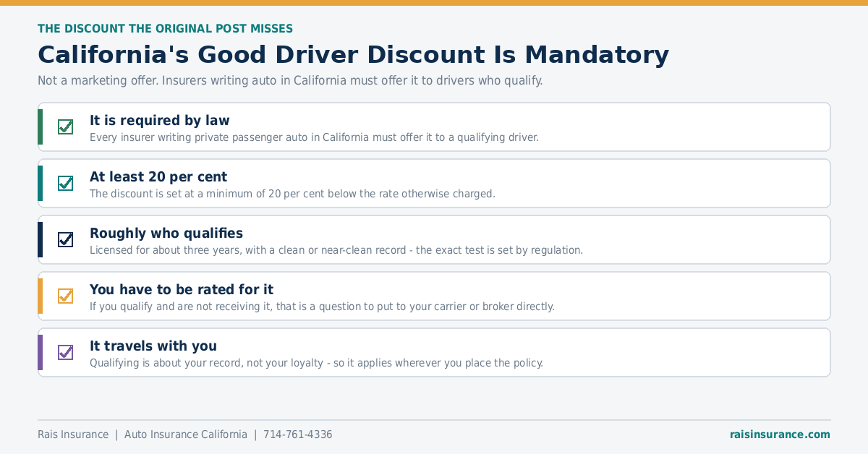The height and width of the screenshot is (454, 868).
Task: Click the 'It travels with you' heading
Action: point(153,346)
